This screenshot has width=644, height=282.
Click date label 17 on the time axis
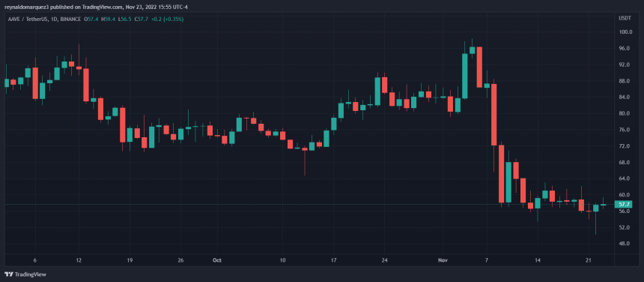333,260
